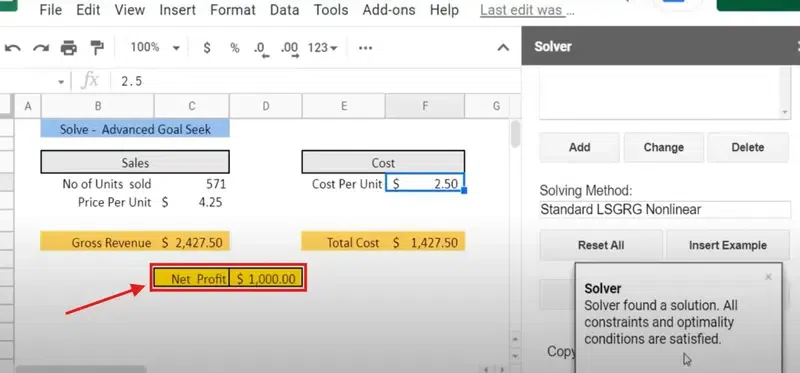Select column C header

coord(192,106)
